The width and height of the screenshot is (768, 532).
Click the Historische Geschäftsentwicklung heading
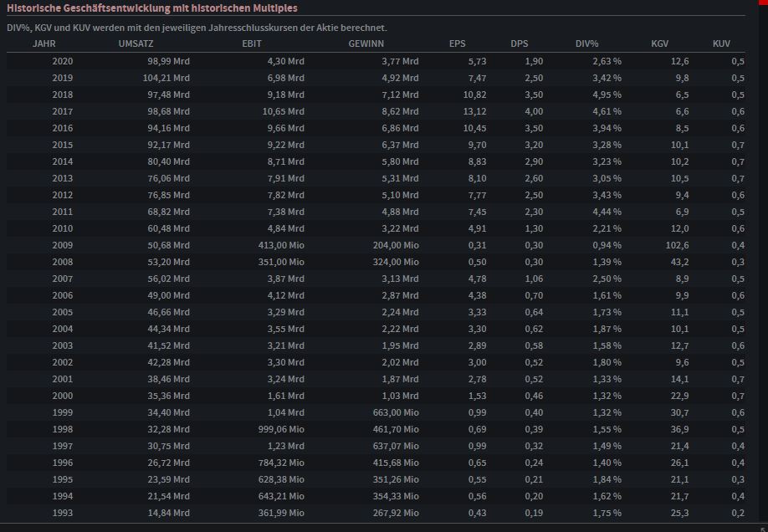point(151,8)
